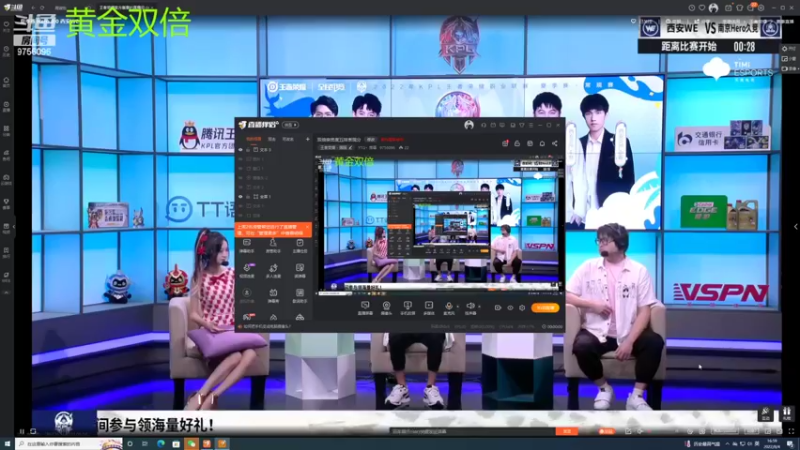Image resolution: width=800 pixels, height=450 pixels.
Task: Click the orange start streaming button
Action: (545, 308)
